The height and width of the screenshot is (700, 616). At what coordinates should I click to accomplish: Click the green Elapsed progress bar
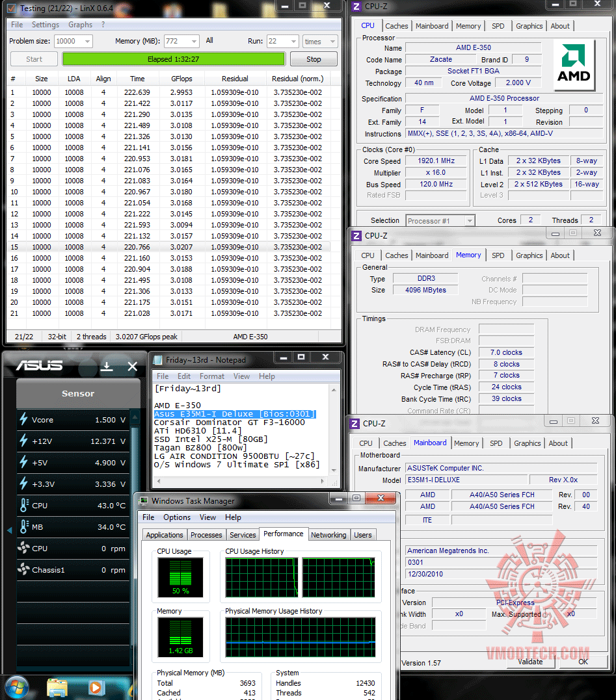(x=173, y=59)
